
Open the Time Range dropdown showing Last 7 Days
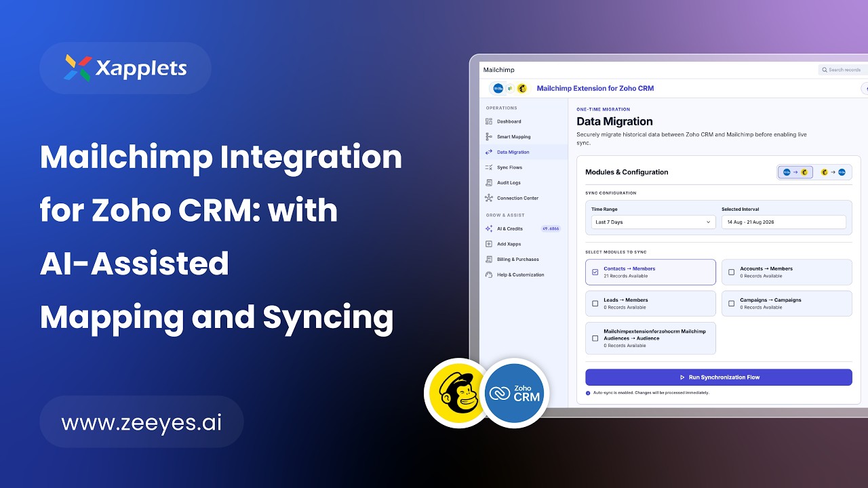pyautogui.click(x=654, y=222)
